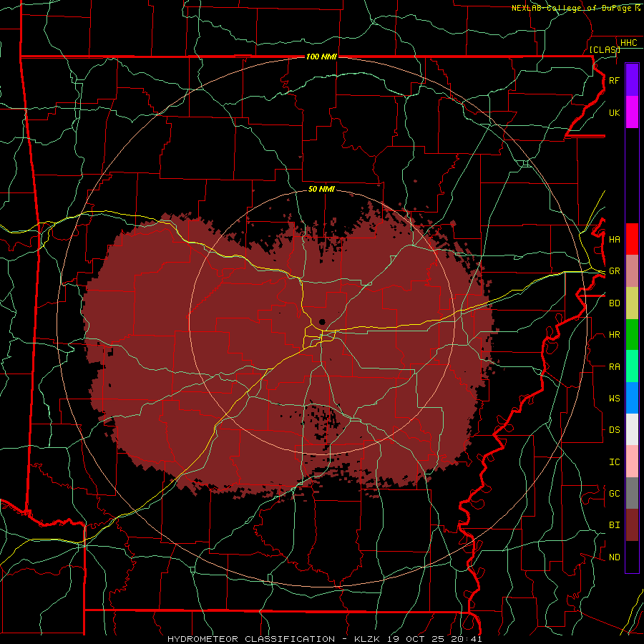The image size is (644, 644).
Task: Click the Hydrometeor Classification KLZK caption
Action: [x=324, y=639]
